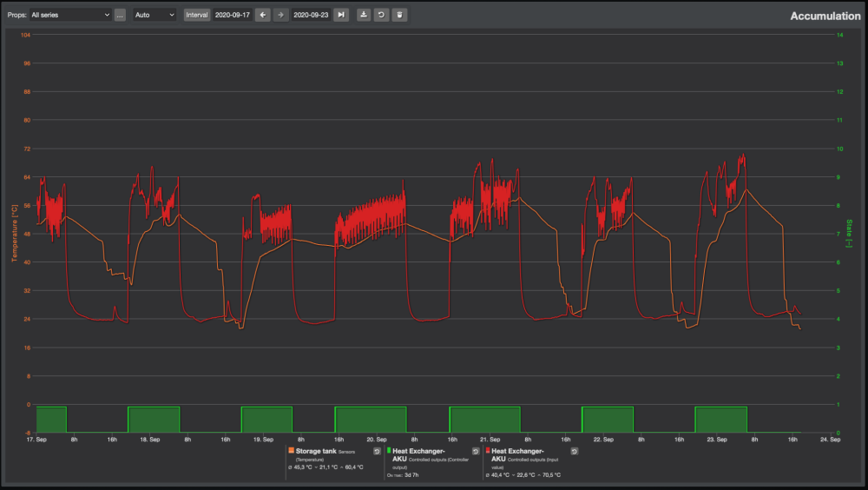Click the trash bin icon to clear chart
Viewport: 868px width, 490px height.
(x=399, y=15)
